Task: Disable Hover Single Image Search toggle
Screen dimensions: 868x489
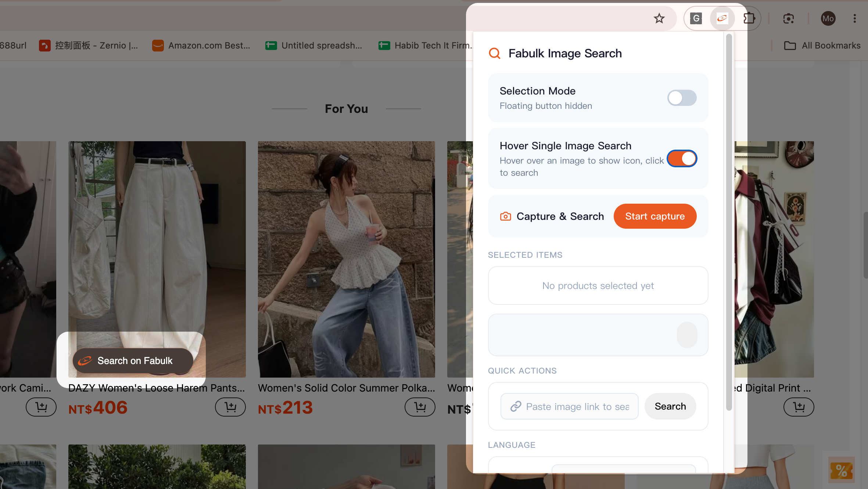Action: click(x=682, y=158)
